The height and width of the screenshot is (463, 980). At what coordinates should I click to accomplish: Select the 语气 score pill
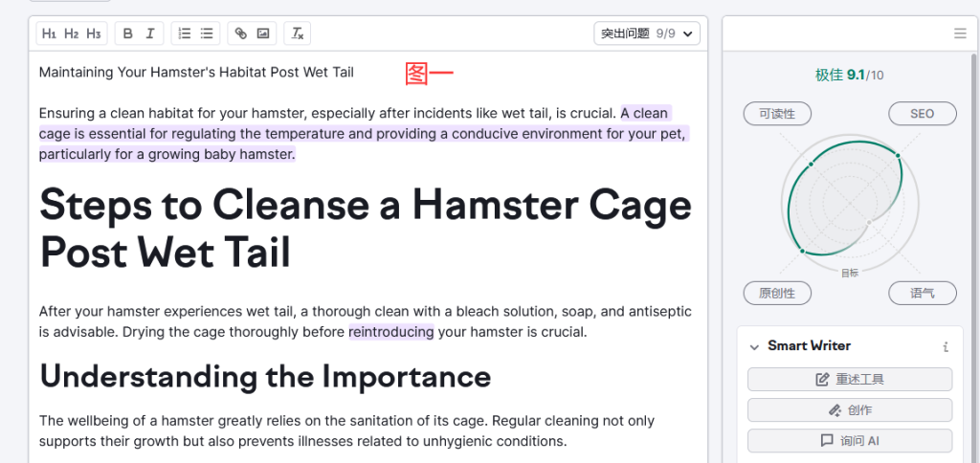(923, 293)
